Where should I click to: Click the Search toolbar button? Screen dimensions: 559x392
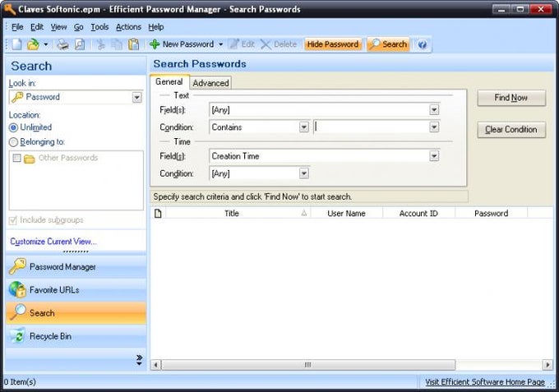[x=388, y=44]
